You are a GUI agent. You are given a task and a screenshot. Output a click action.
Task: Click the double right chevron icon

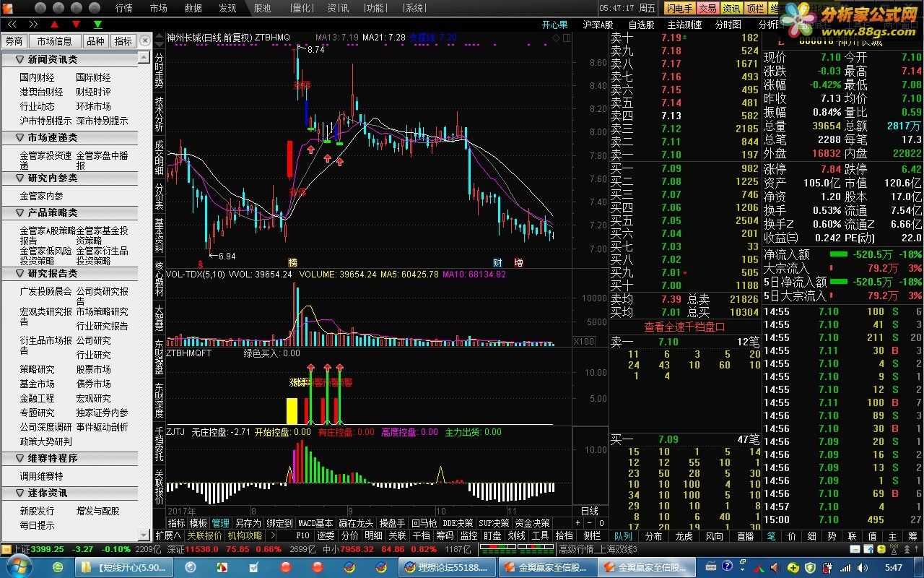coord(32,25)
